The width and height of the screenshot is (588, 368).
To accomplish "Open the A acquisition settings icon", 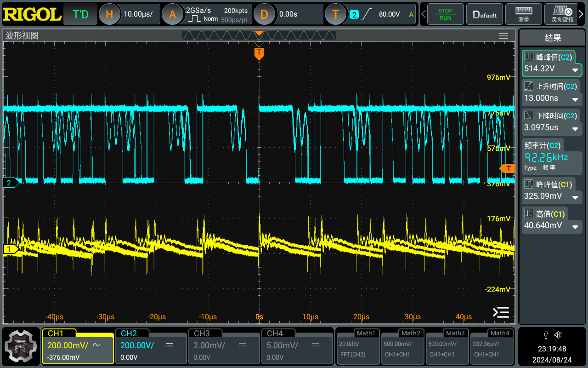I will tap(172, 14).
